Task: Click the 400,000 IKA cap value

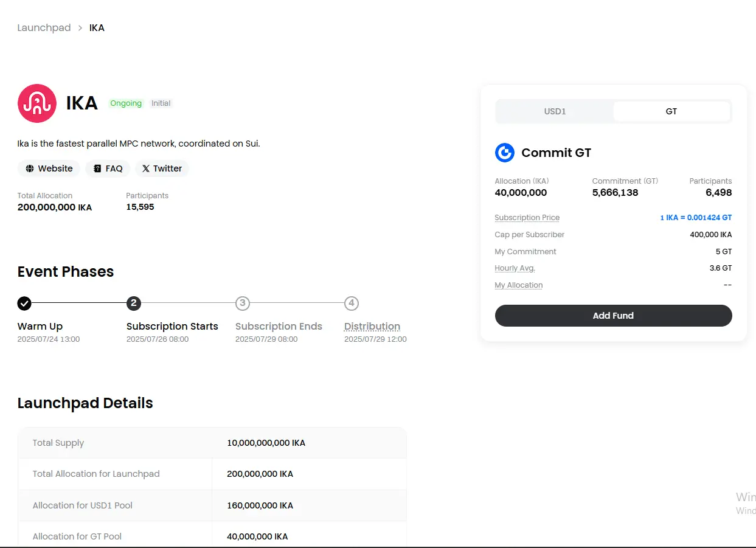Action: click(711, 235)
